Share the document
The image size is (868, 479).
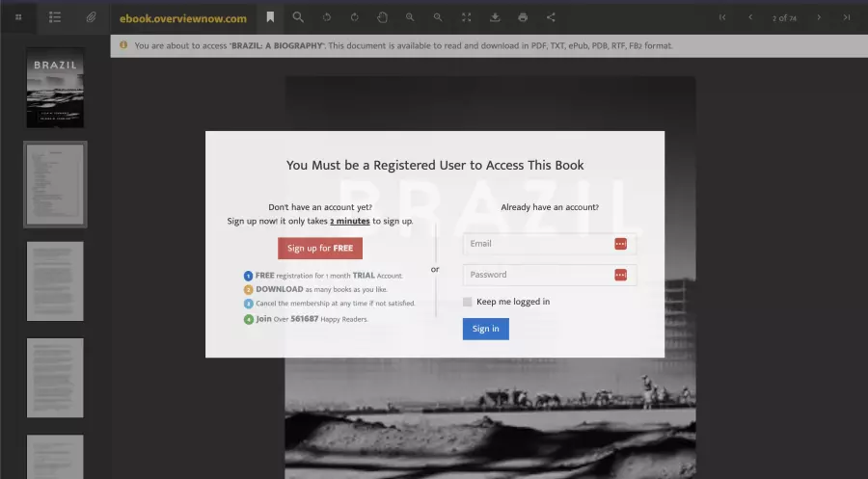point(551,17)
